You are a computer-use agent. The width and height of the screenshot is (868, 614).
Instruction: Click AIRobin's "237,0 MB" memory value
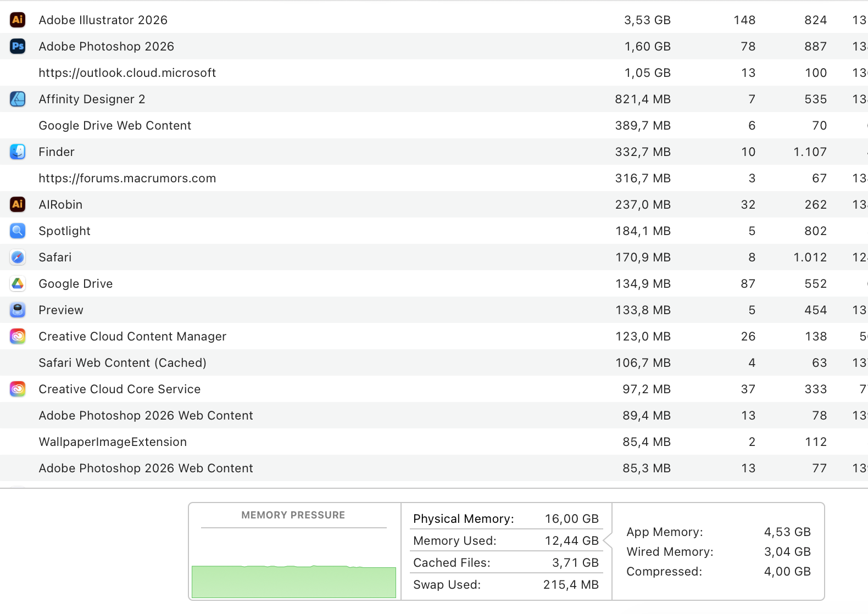click(x=643, y=204)
